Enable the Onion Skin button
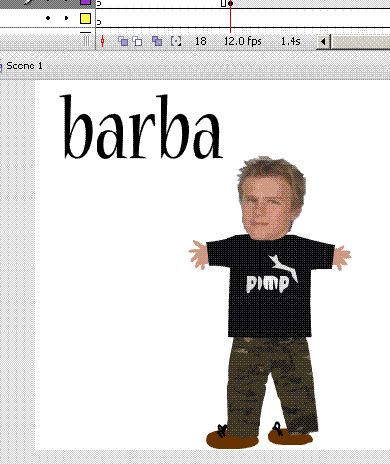Screen dimensions: 390x464 pos(123,41)
